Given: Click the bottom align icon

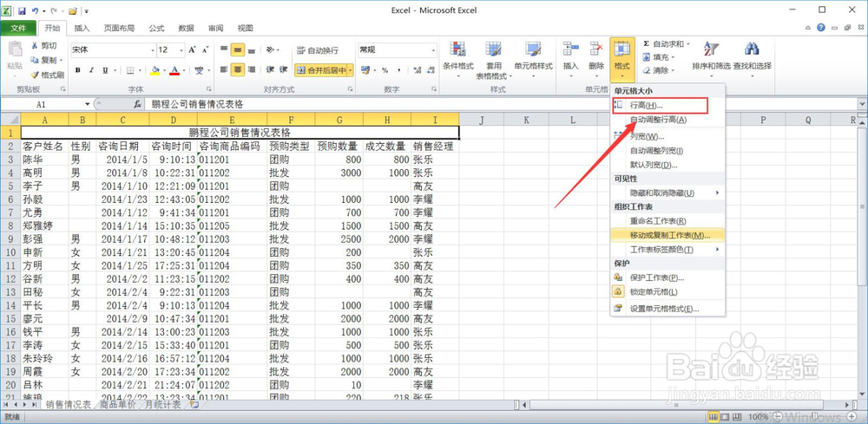Looking at the screenshot, I should click(252, 49).
